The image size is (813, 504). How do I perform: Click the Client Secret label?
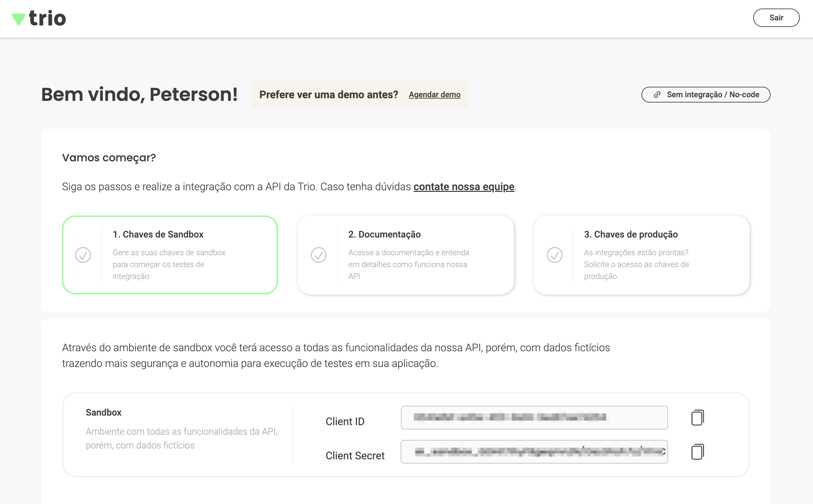[x=355, y=456]
